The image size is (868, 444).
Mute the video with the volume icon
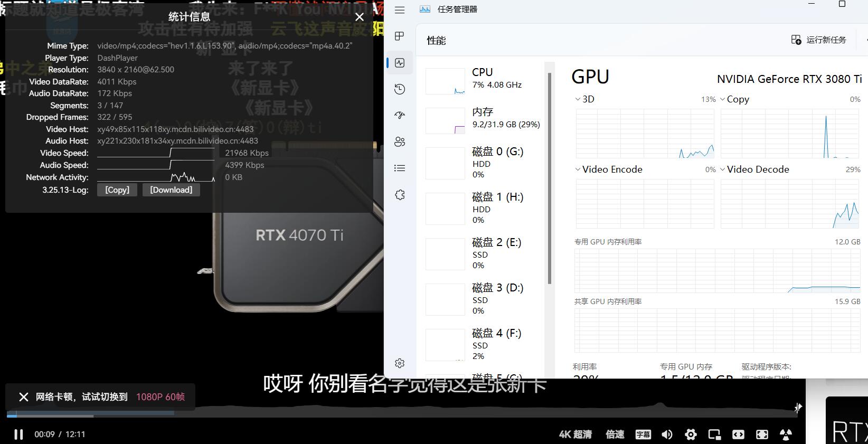click(667, 434)
